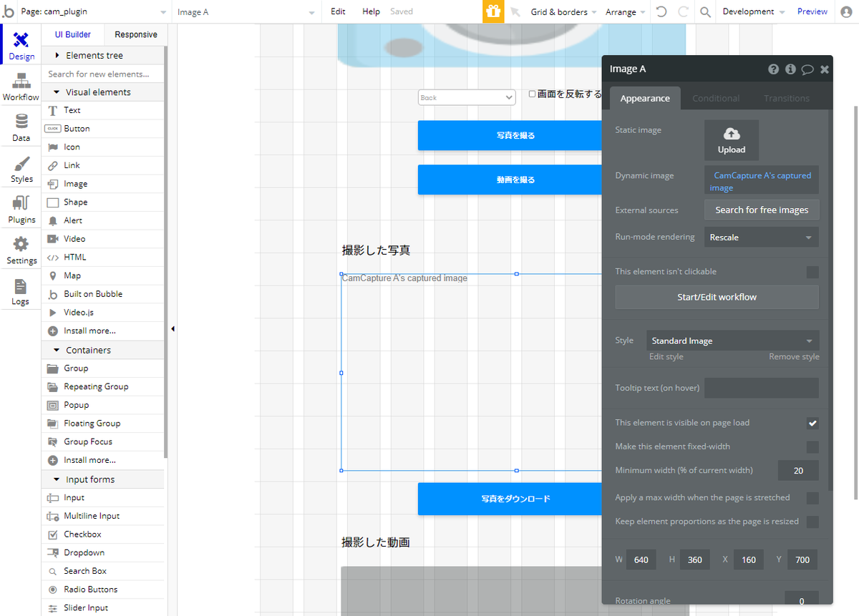Open the Back dropdown on canvas
Image resolution: width=859 pixels, height=616 pixels.
tap(467, 97)
